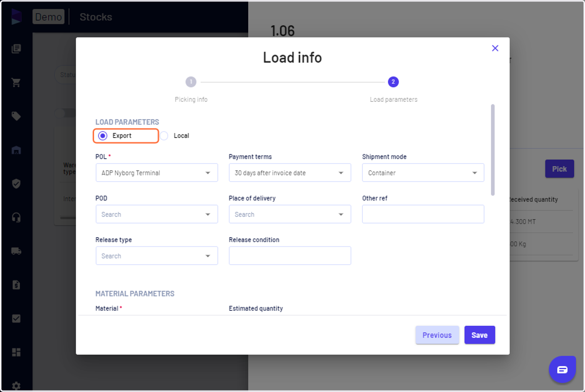This screenshot has width=585, height=392.
Task: Click the Estimated quantity label
Action: click(x=256, y=308)
